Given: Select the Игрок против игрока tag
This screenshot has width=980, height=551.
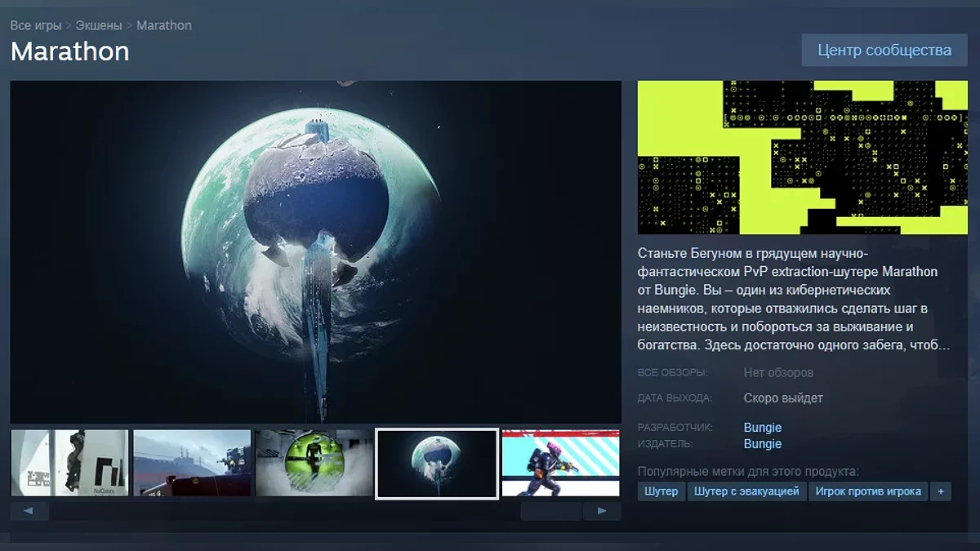Looking at the screenshot, I should click(868, 491).
